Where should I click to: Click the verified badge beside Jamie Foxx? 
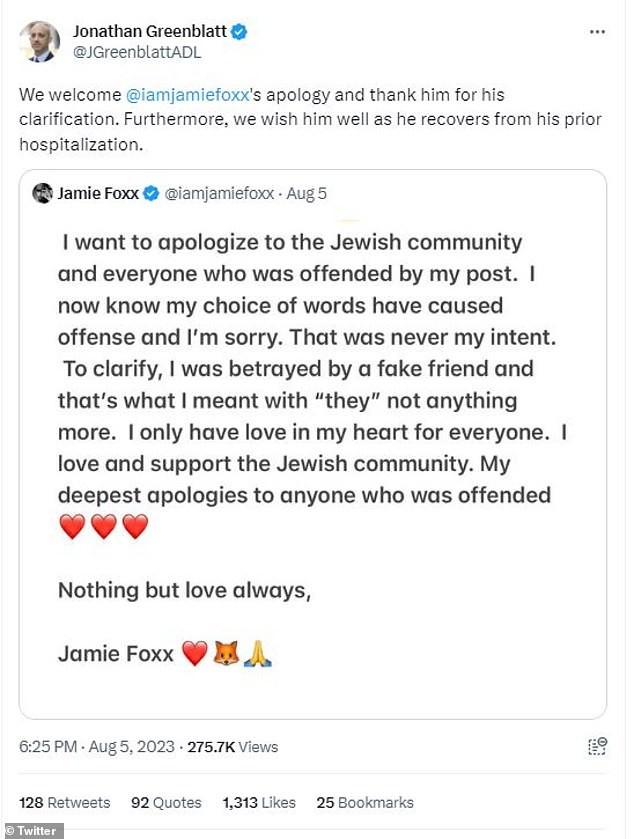pyautogui.click(x=151, y=193)
